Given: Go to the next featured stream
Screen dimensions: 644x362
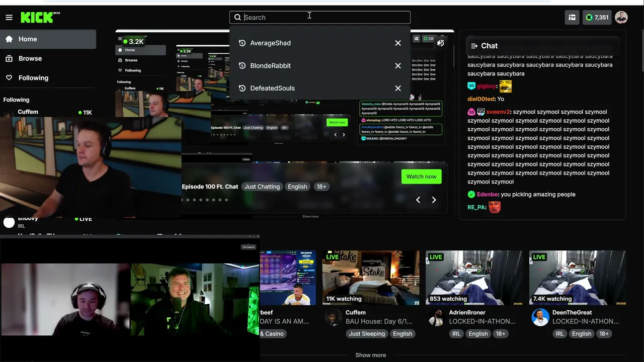Looking at the screenshot, I should (x=434, y=200).
